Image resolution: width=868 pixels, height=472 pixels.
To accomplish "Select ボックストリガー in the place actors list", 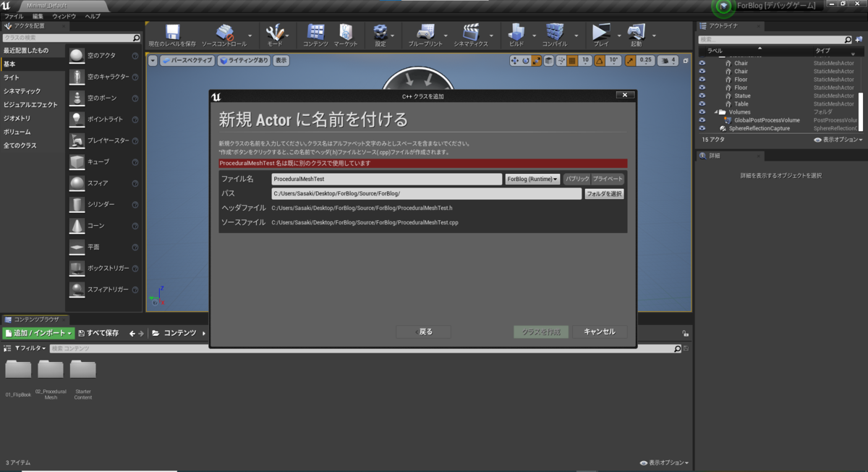I will point(103,269).
